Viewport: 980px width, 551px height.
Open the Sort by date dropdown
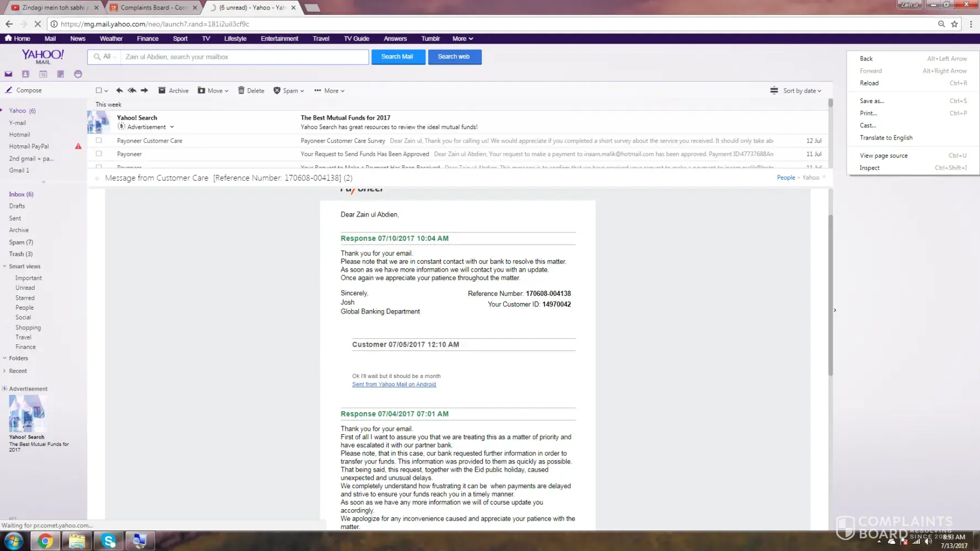796,90
